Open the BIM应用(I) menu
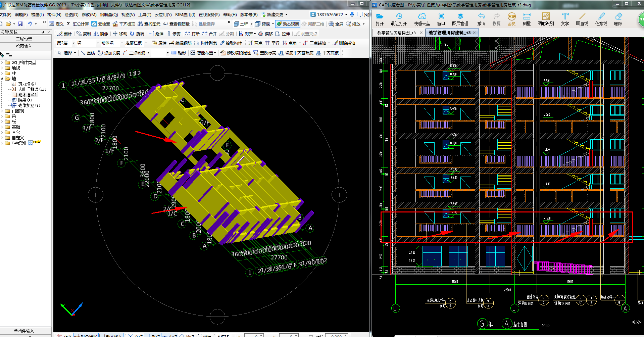 185,14
